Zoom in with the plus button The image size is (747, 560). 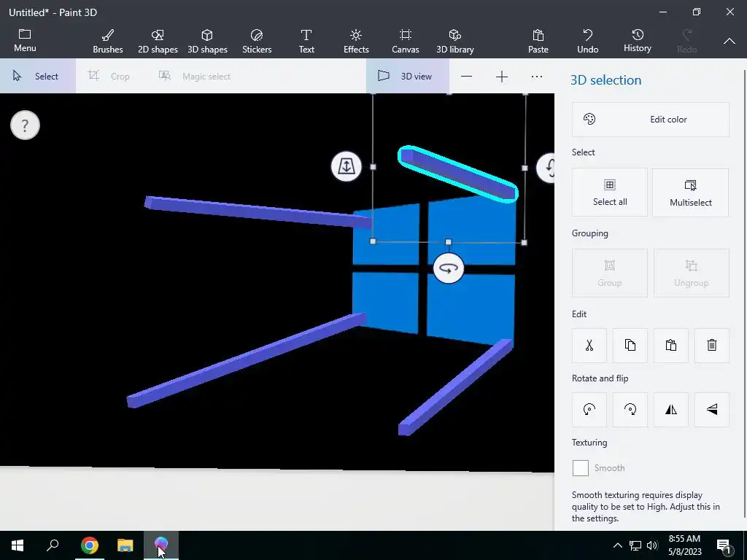pos(502,77)
